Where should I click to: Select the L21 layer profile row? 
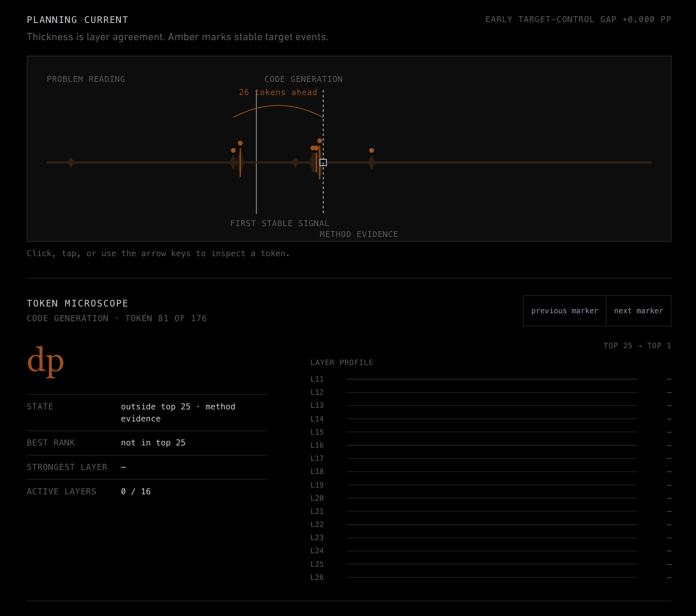coord(491,511)
